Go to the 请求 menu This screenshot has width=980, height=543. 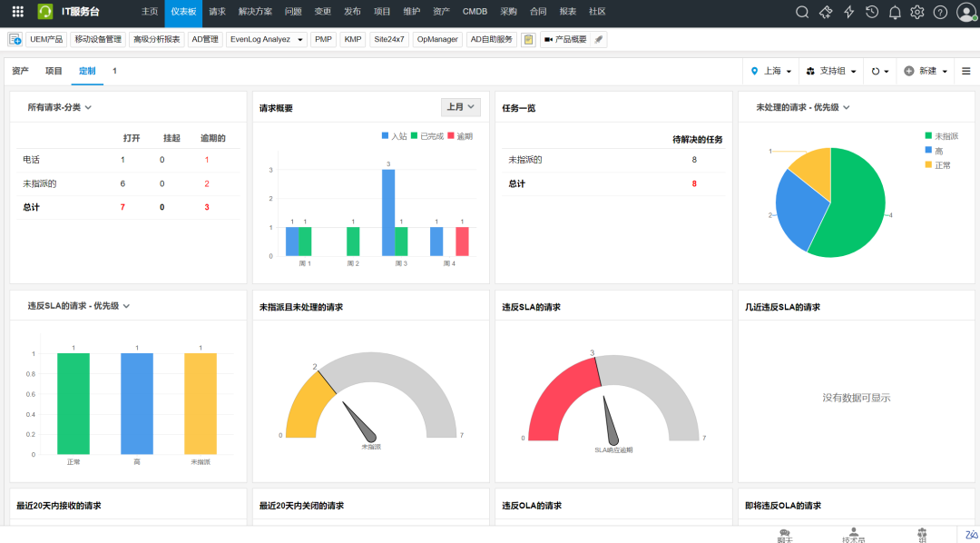coord(217,12)
